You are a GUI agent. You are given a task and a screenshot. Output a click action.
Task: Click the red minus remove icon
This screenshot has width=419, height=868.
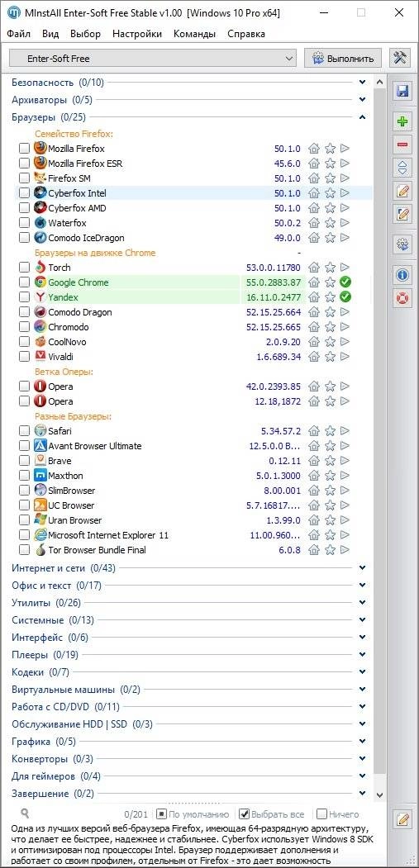point(403,145)
